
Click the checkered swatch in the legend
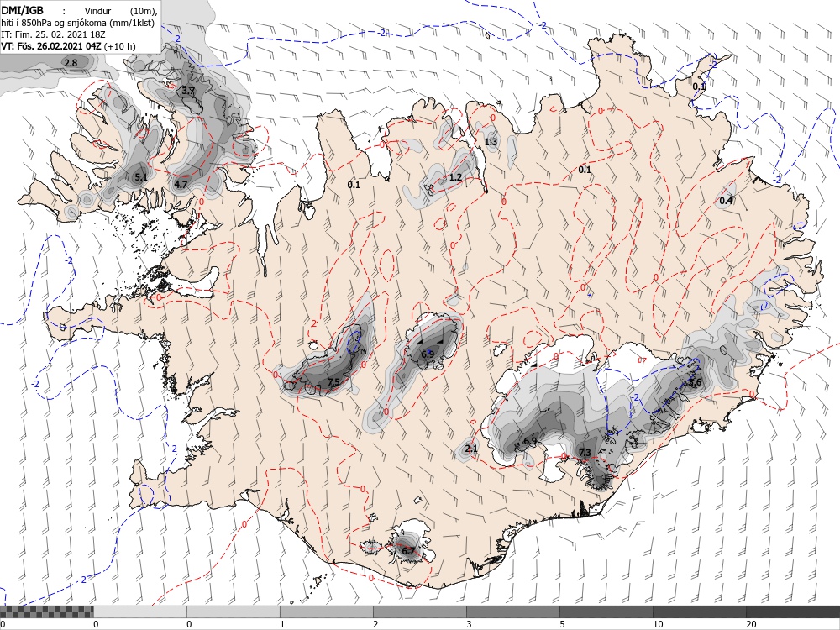46,612
